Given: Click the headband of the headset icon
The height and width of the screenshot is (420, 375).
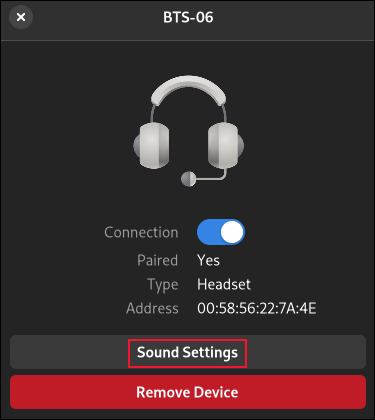Looking at the screenshot, I should [x=189, y=90].
